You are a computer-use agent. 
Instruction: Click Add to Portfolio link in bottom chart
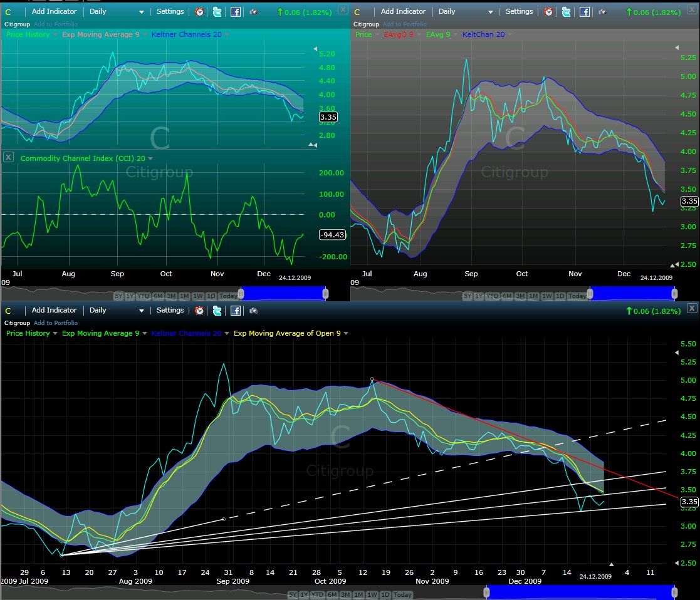tap(56, 323)
